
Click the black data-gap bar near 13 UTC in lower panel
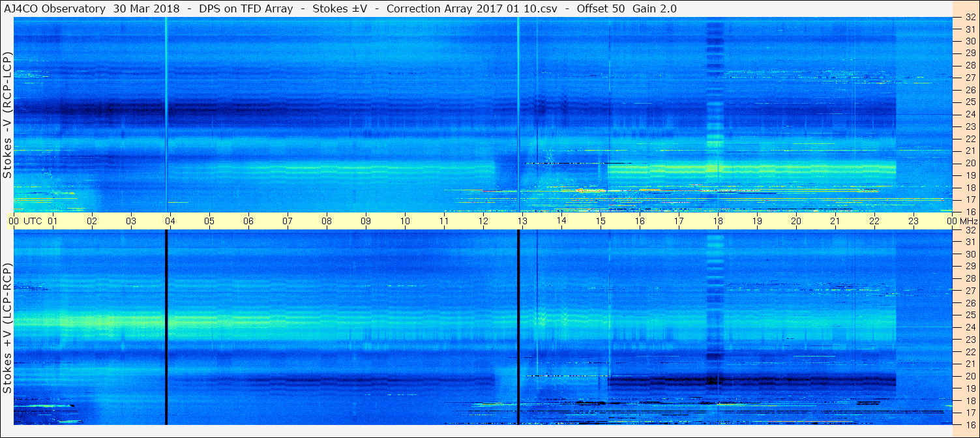click(x=518, y=327)
